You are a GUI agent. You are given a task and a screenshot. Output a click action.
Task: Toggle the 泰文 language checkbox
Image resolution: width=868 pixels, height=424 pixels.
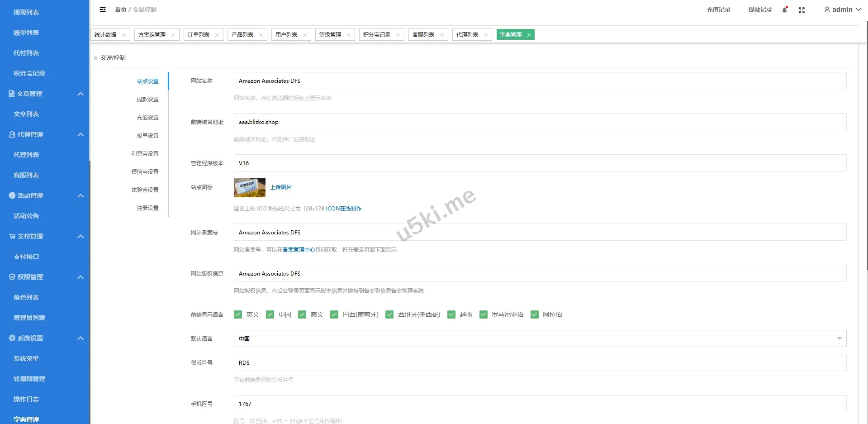302,314
